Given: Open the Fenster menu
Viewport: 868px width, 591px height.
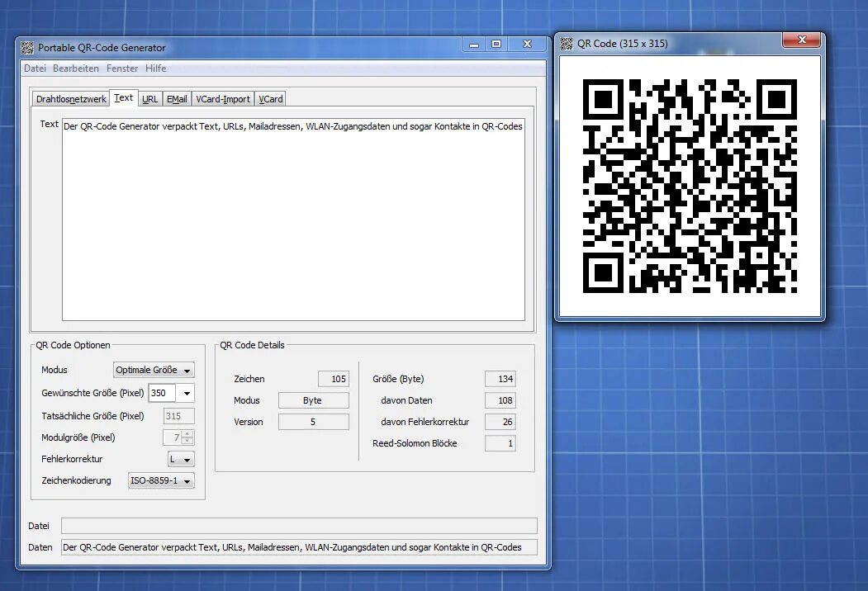Looking at the screenshot, I should [122, 69].
